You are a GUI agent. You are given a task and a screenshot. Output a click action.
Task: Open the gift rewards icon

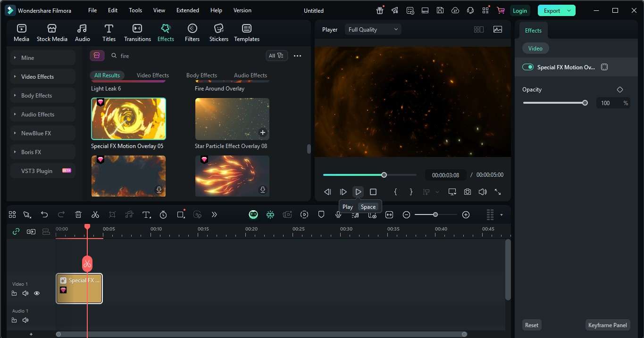380,10
